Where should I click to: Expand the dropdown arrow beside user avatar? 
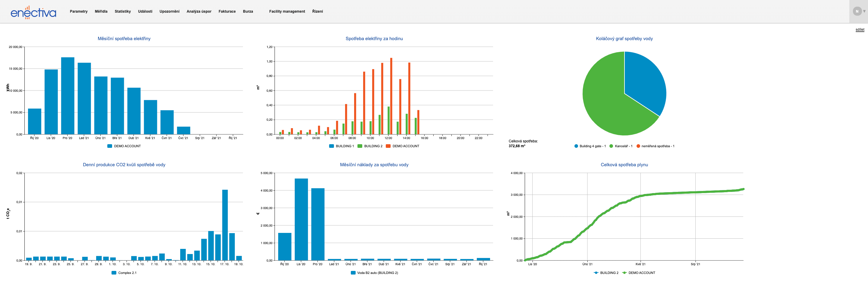click(x=864, y=11)
